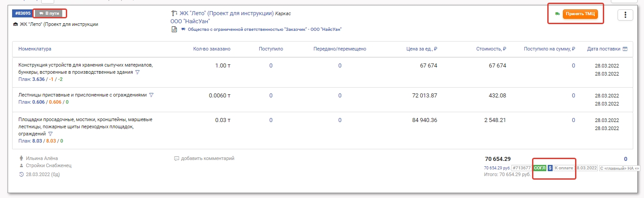Click the blue dollar sign payment icon
Screen dimensions: 644x198
[550, 168]
